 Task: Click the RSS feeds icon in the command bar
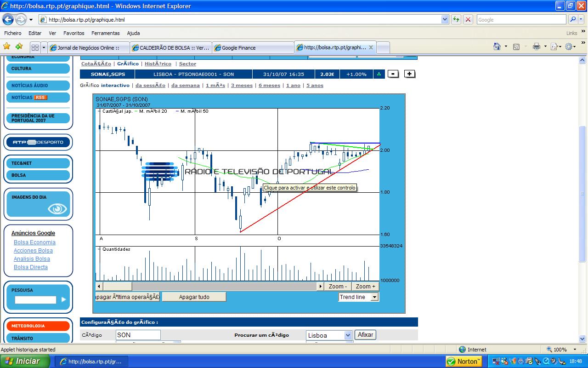516,47
